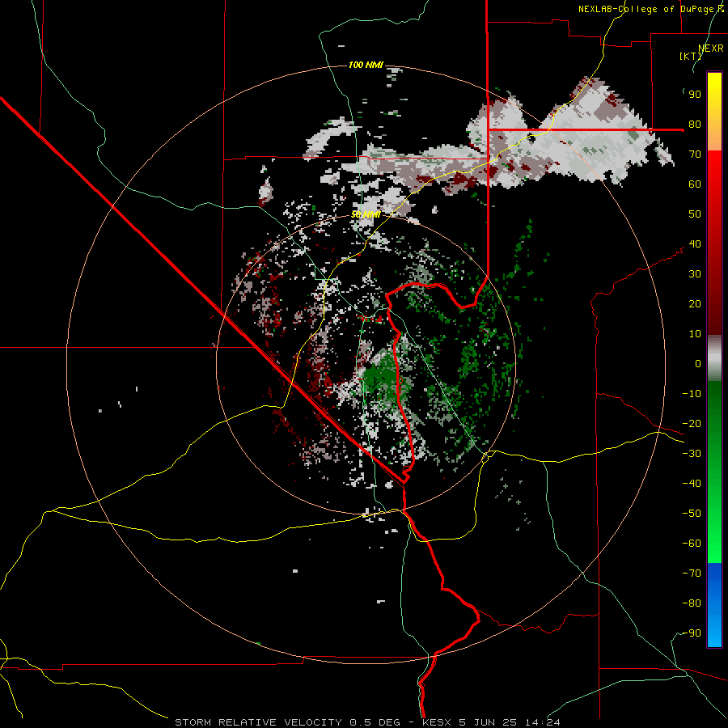Image resolution: width=728 pixels, height=728 pixels.
Task: Click the KESX radar site identifier
Action: click(437, 722)
